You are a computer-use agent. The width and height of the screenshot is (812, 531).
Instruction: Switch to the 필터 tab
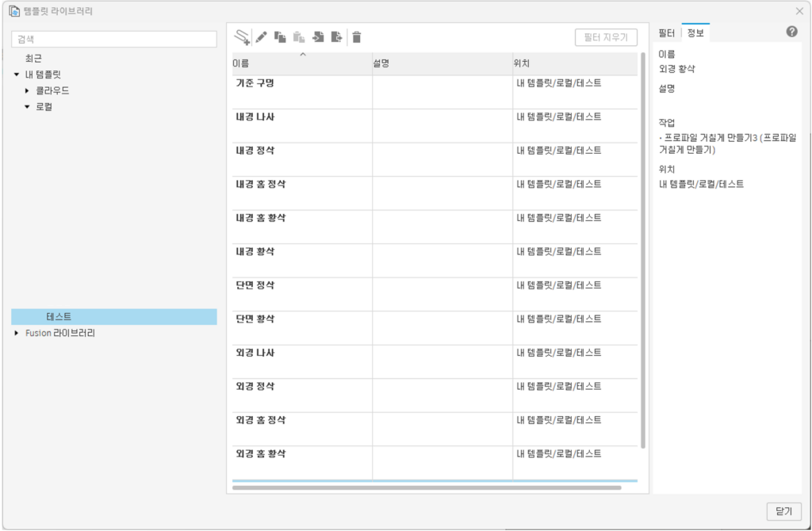(666, 33)
